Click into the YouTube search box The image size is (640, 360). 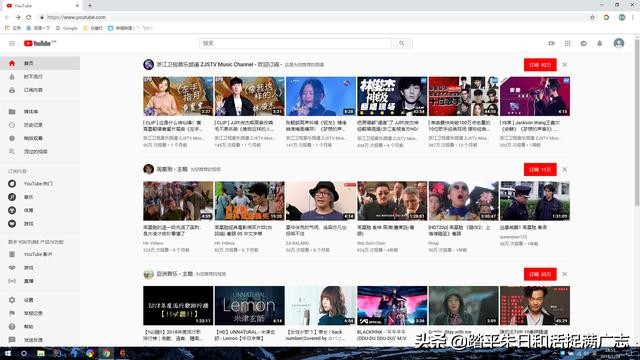(295, 43)
